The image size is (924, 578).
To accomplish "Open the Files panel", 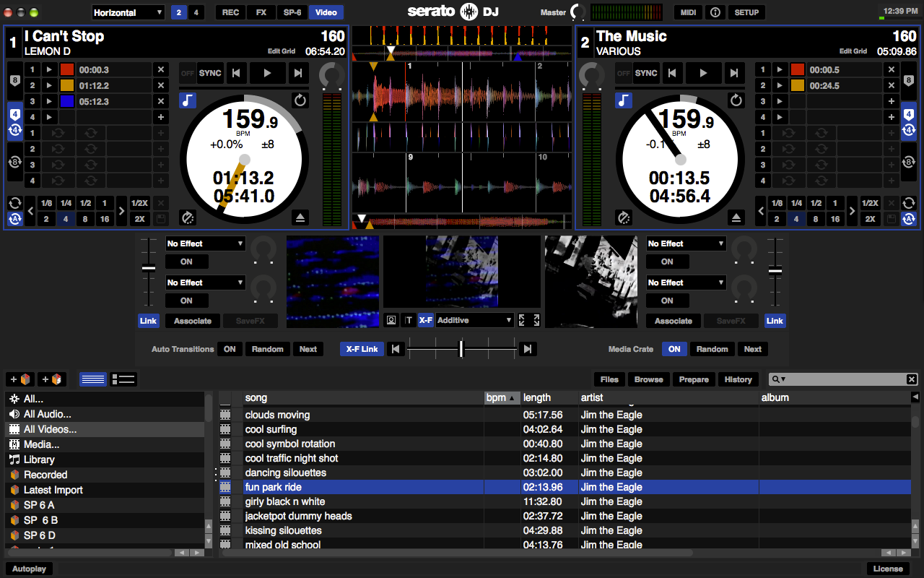I will click(610, 379).
